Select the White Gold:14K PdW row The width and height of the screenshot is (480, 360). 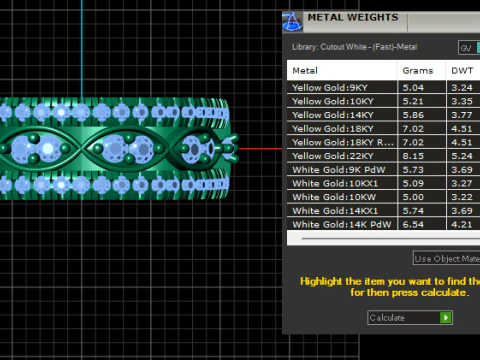[x=383, y=224]
